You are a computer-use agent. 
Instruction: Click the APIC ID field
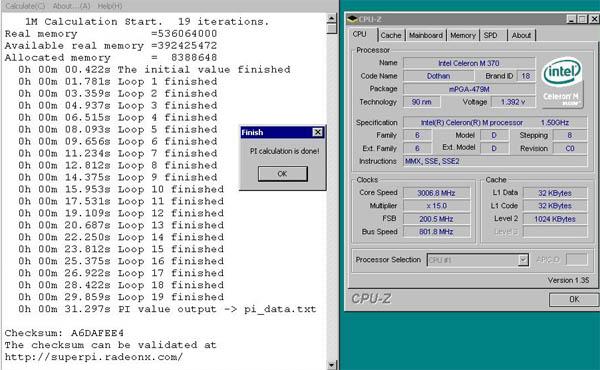tap(576, 259)
